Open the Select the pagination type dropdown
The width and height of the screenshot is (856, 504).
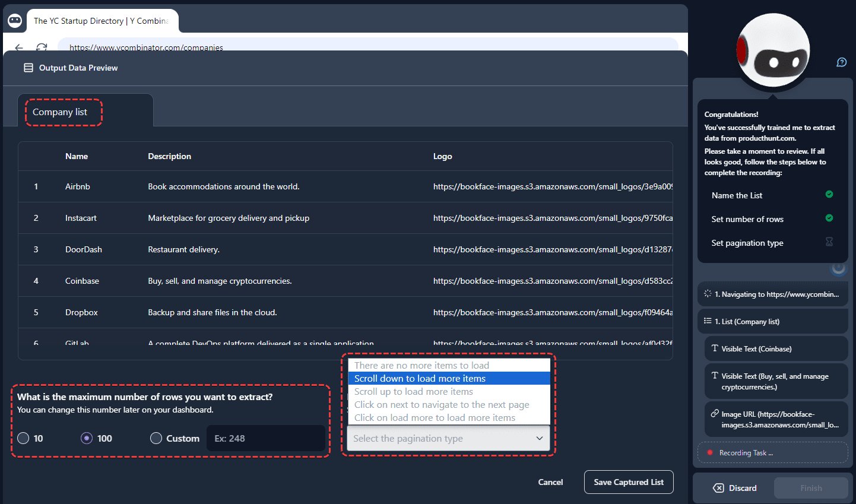click(x=449, y=438)
